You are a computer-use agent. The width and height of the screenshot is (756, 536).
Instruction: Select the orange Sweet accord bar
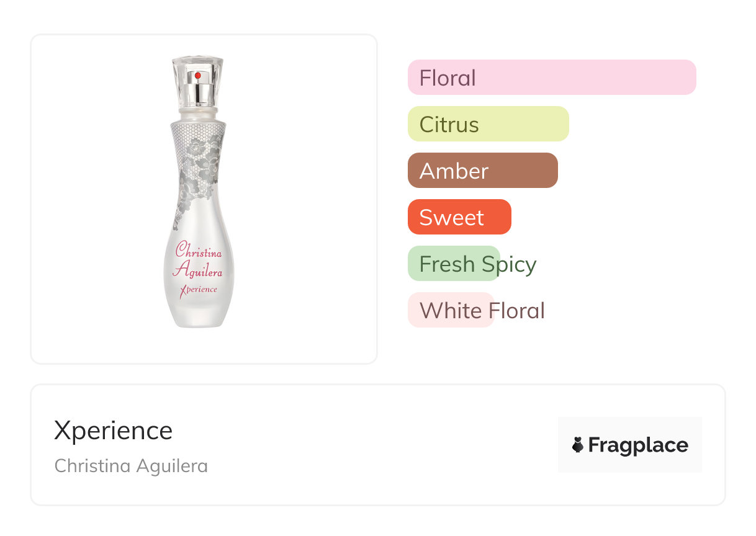pyautogui.click(x=459, y=217)
